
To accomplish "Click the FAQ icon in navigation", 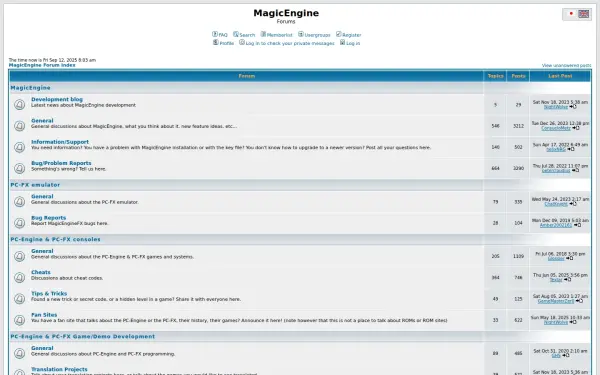I will [x=215, y=34].
